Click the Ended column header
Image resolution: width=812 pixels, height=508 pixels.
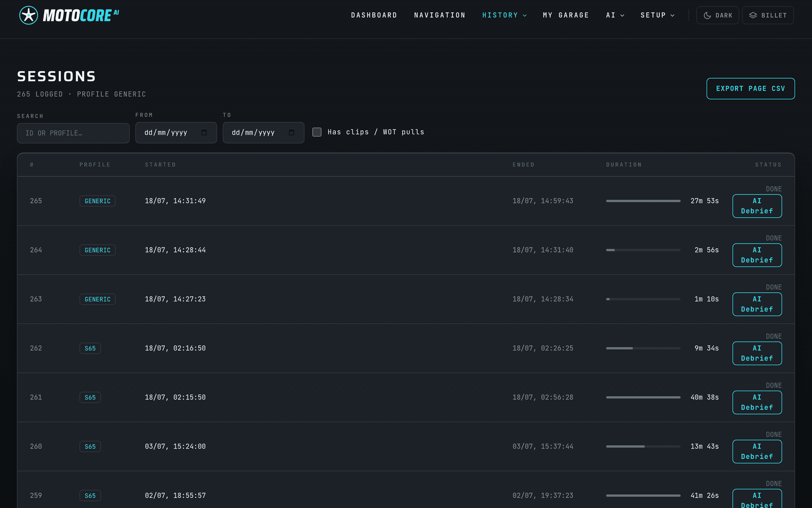[x=524, y=165]
